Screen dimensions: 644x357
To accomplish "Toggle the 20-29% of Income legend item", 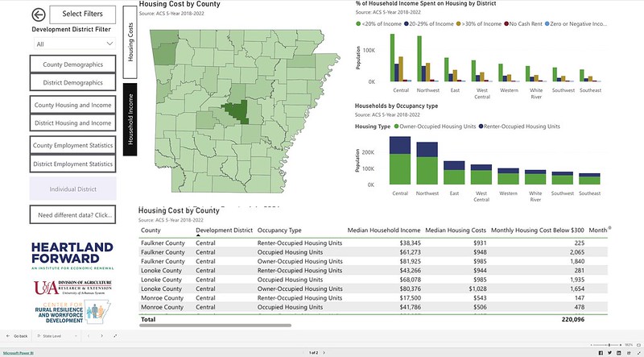I will (x=429, y=24).
